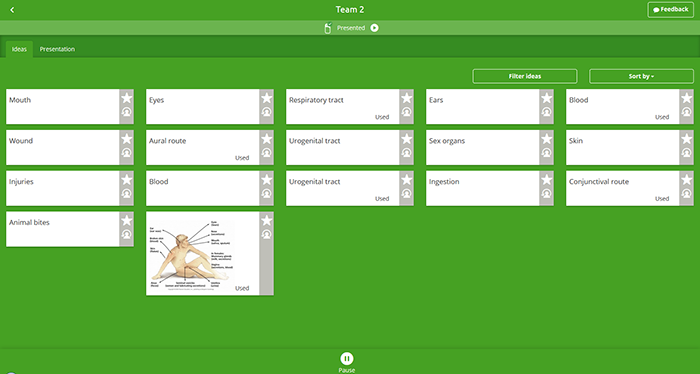The width and height of the screenshot is (700, 374).
Task: Star the body diagram image card
Action: pyautogui.click(x=267, y=220)
